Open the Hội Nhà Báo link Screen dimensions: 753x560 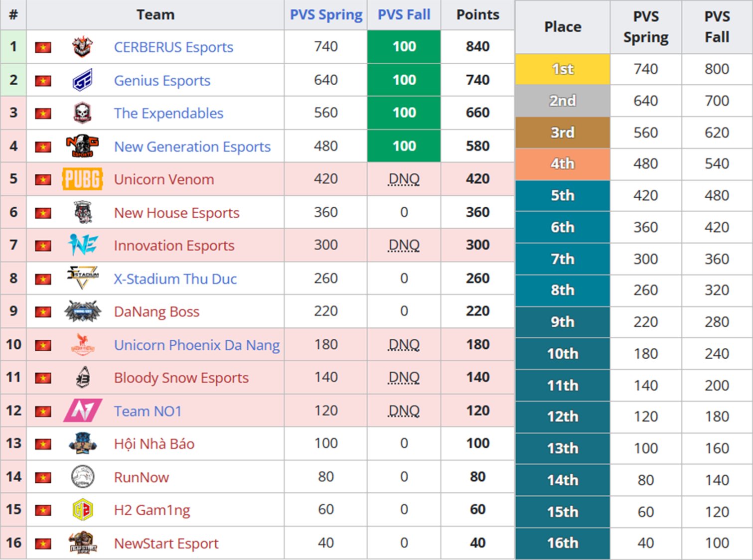pos(154,444)
